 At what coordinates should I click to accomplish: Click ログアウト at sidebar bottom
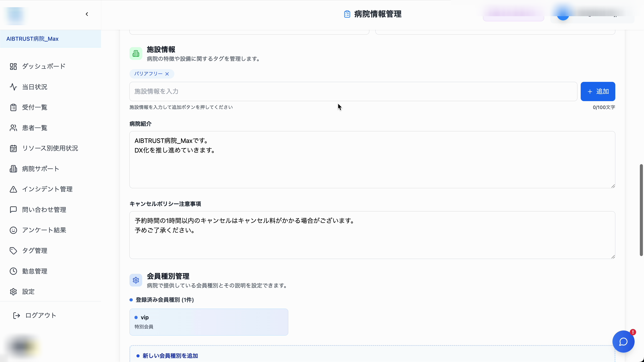tap(41, 315)
